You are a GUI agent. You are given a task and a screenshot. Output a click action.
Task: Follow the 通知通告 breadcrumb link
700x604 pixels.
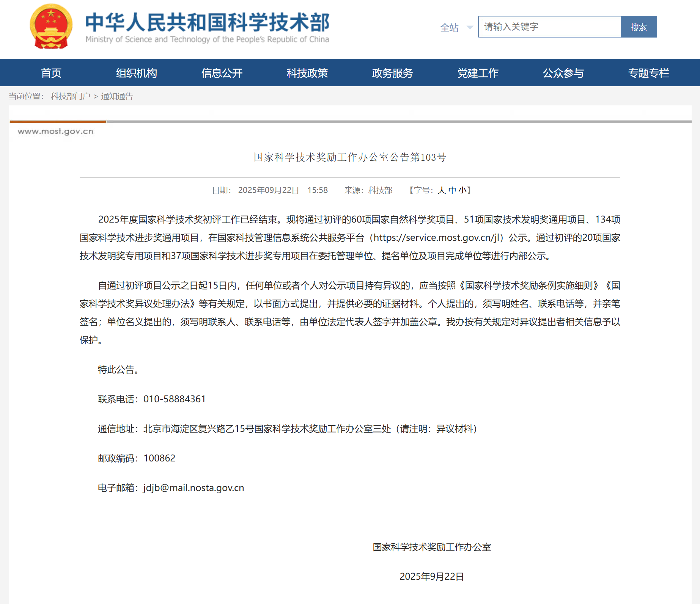(x=117, y=96)
